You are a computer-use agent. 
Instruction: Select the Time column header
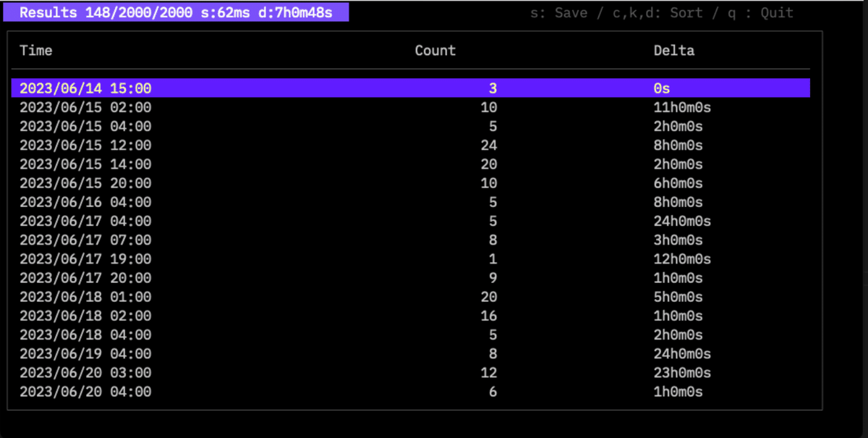pyautogui.click(x=35, y=51)
